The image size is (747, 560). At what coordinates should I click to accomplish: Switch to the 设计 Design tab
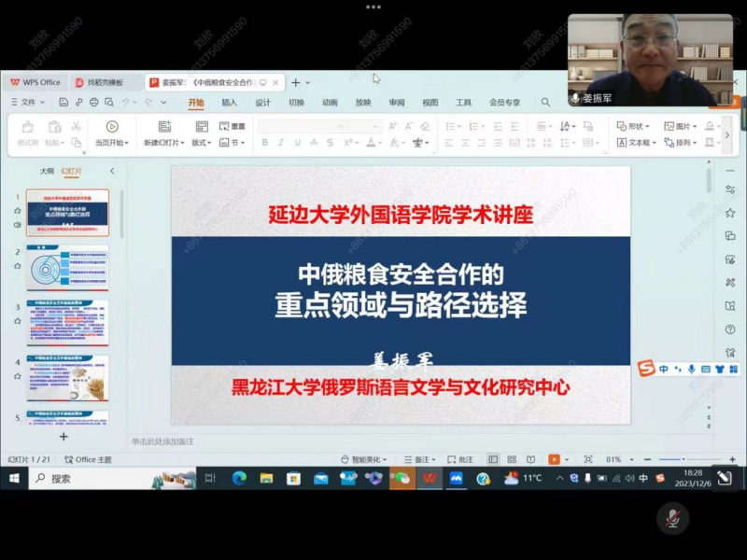[x=262, y=103]
